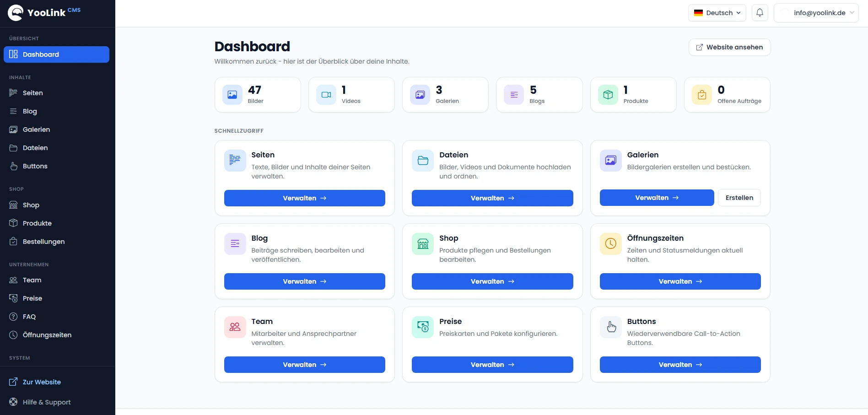Open Bestellungen in the sidebar
868x415 pixels.
click(x=56, y=242)
